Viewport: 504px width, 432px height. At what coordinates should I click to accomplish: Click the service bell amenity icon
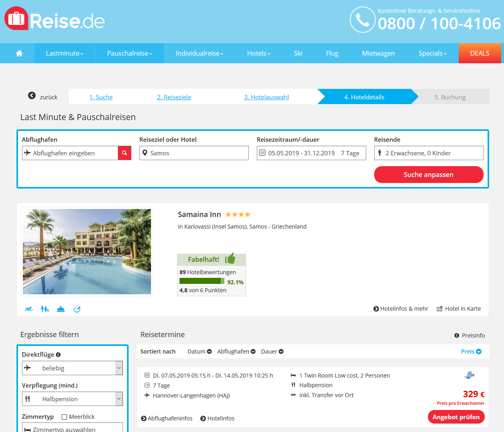pyautogui.click(x=61, y=309)
